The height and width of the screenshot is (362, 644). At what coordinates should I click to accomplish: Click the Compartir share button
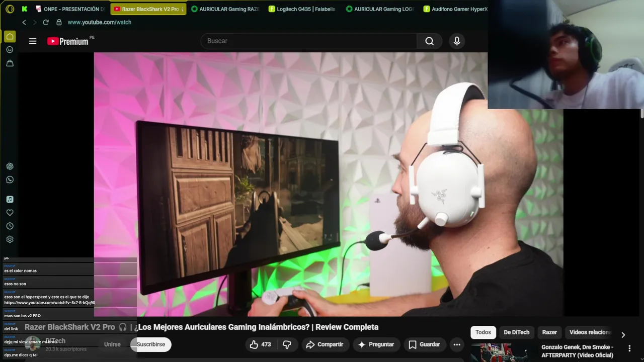tap(325, 344)
